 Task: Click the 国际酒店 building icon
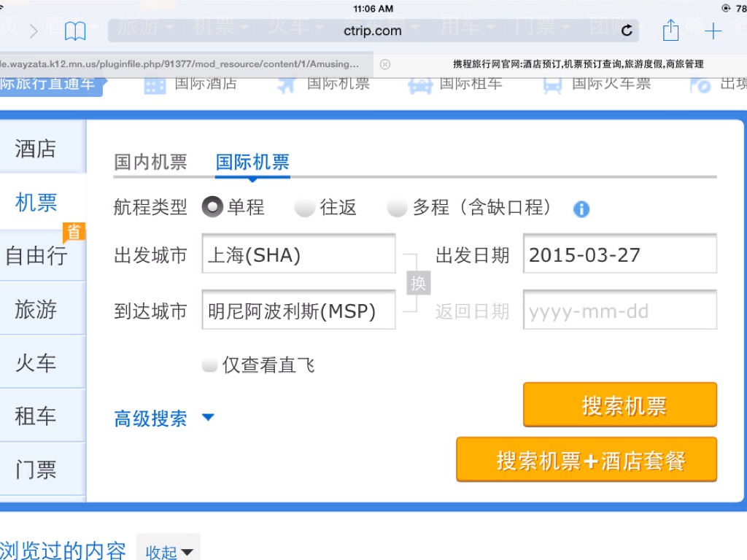click(155, 85)
